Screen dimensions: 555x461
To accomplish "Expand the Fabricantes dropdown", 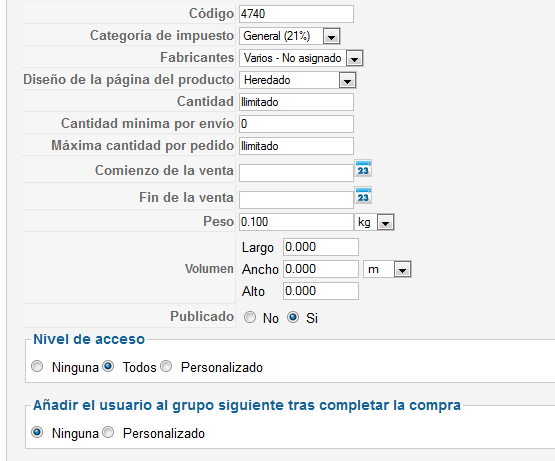I will [x=301, y=58].
